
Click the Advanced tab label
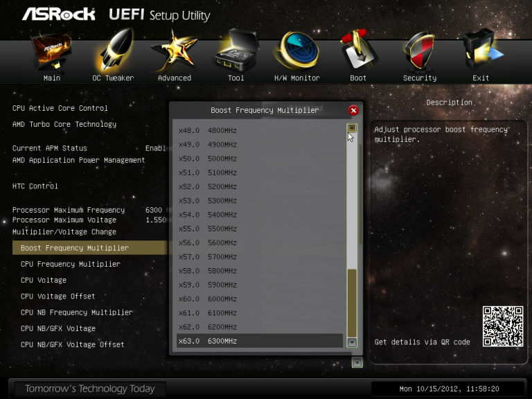pos(175,78)
